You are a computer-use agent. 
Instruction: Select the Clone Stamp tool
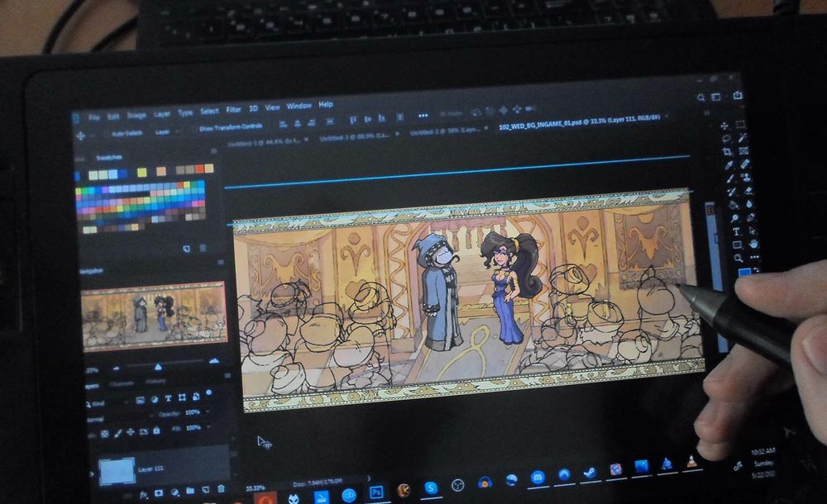click(747, 178)
